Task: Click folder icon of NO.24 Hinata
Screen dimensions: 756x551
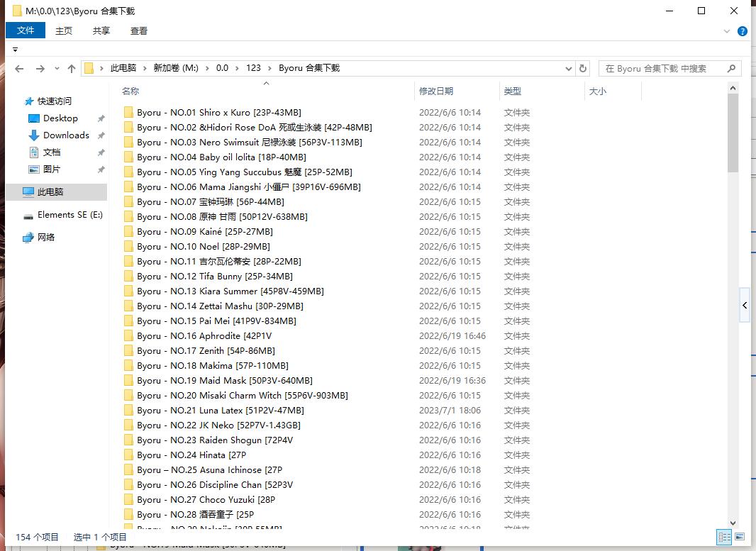Action: coord(128,455)
